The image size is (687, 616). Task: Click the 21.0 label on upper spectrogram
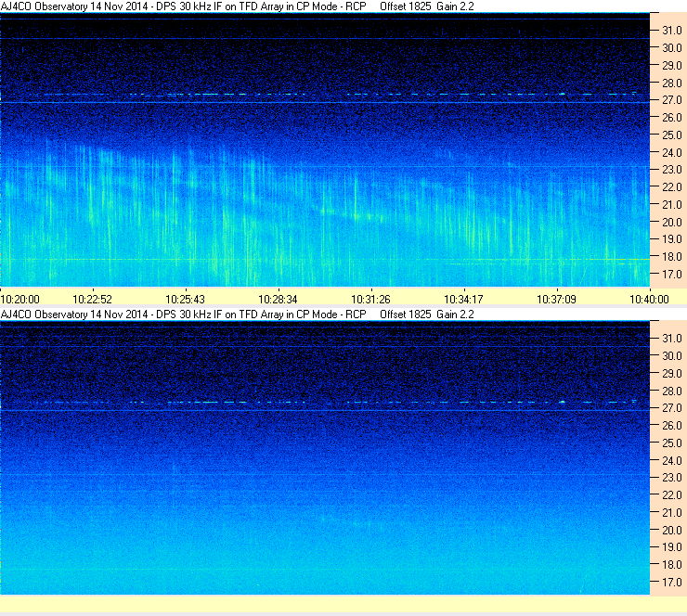[671, 205]
